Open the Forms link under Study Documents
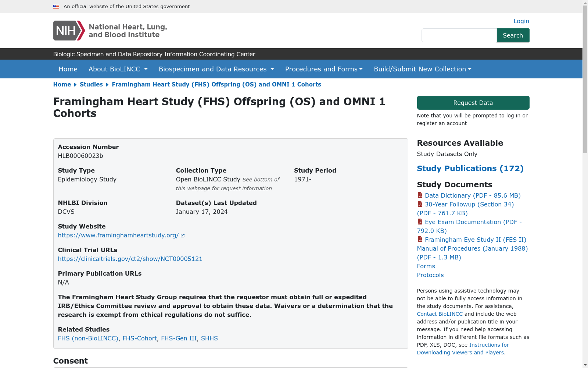Image resolution: width=588 pixels, height=368 pixels. 426,266
